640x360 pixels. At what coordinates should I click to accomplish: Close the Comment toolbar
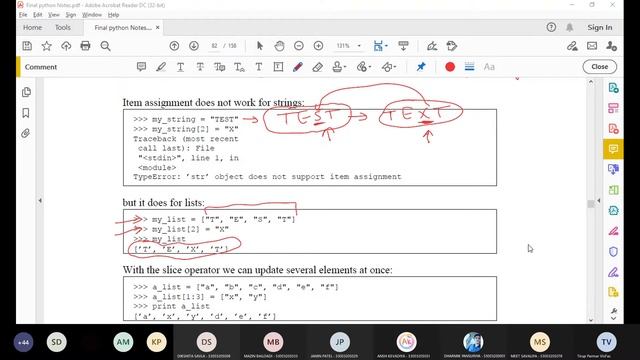click(x=600, y=67)
